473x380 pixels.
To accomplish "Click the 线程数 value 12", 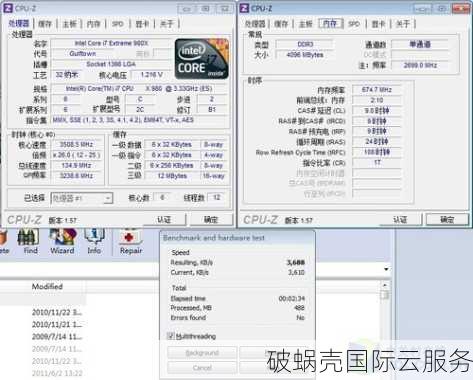I will pos(217,198).
